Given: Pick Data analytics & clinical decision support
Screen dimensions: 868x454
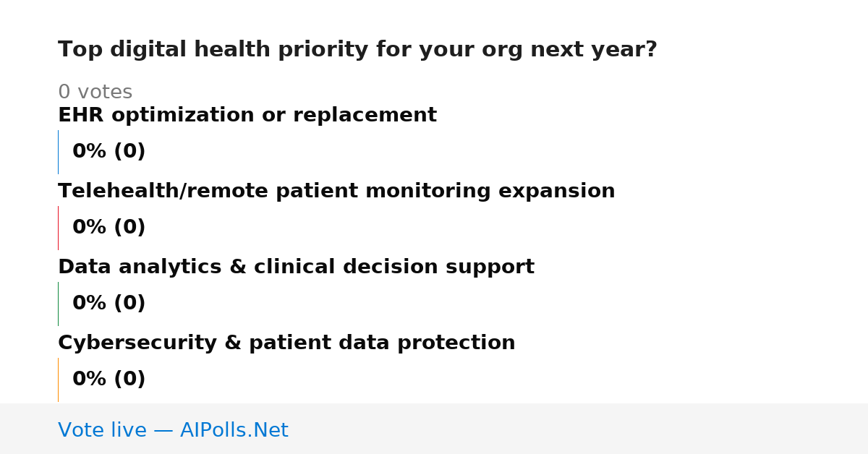Looking at the screenshot, I should [x=296, y=267].
